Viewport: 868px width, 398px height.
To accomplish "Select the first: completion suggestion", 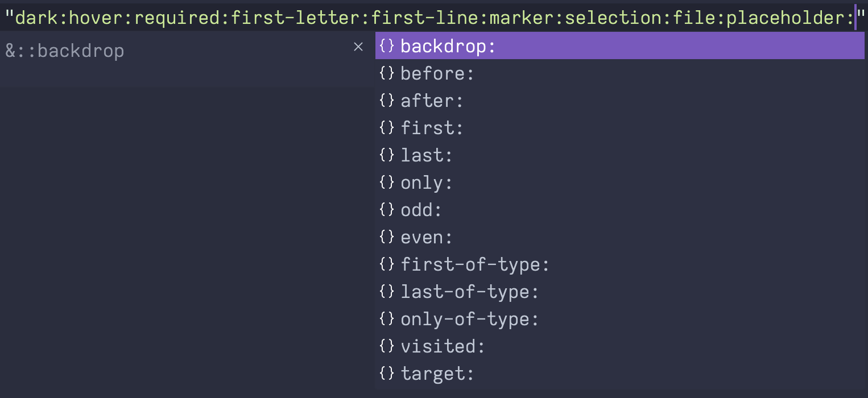I will coord(620,128).
